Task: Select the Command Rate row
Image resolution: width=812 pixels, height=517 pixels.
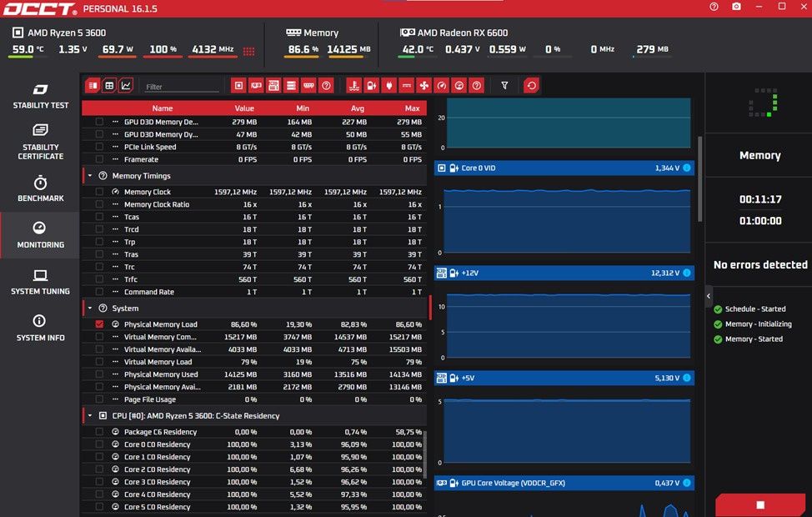Action: 254,292
